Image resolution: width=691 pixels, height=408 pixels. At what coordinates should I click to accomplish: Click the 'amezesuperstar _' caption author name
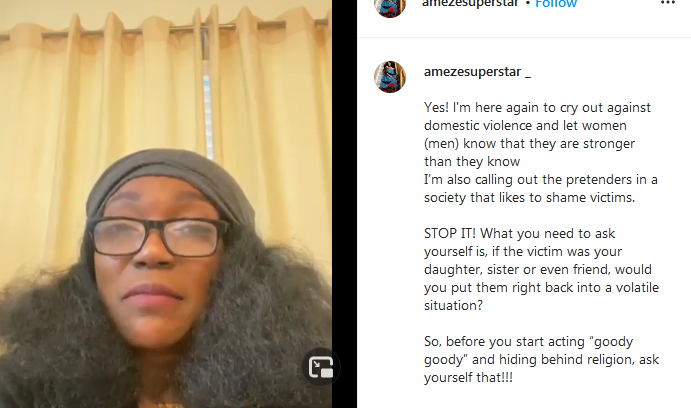(477, 71)
